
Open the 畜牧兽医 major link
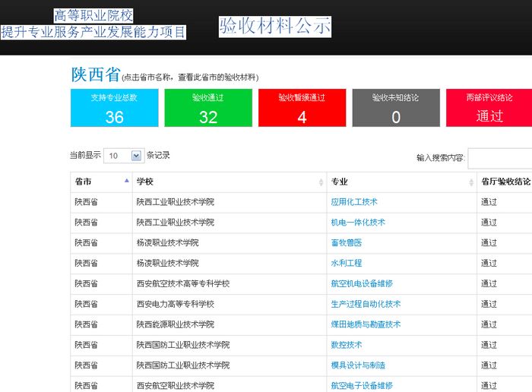pyautogui.click(x=346, y=243)
